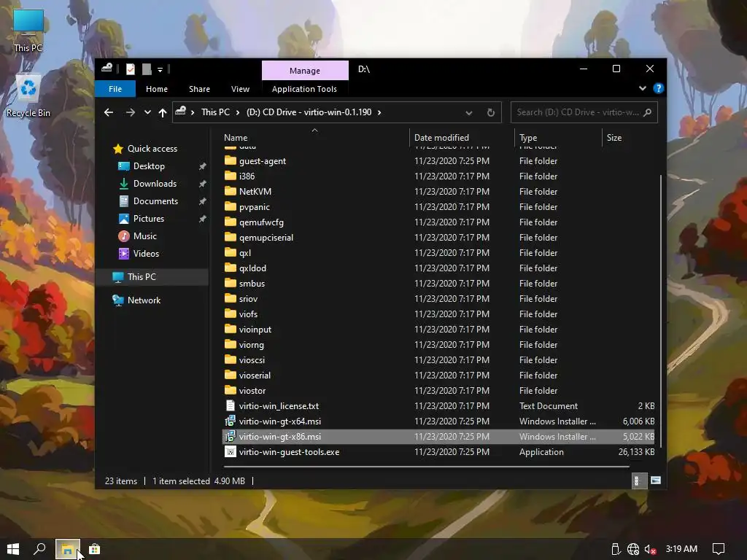
Task: Open the Customize Quick Access Toolbar dropdown
Action: [x=160, y=70]
